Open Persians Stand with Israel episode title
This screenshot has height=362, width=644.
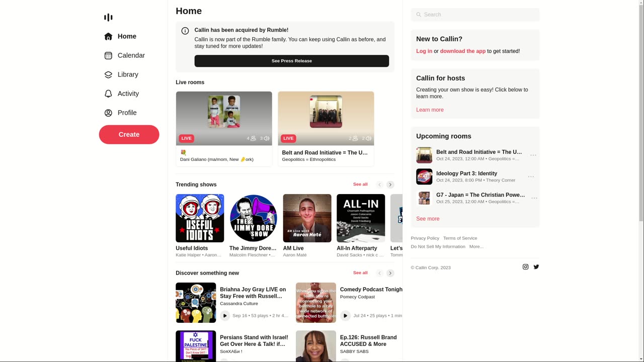tap(254, 341)
